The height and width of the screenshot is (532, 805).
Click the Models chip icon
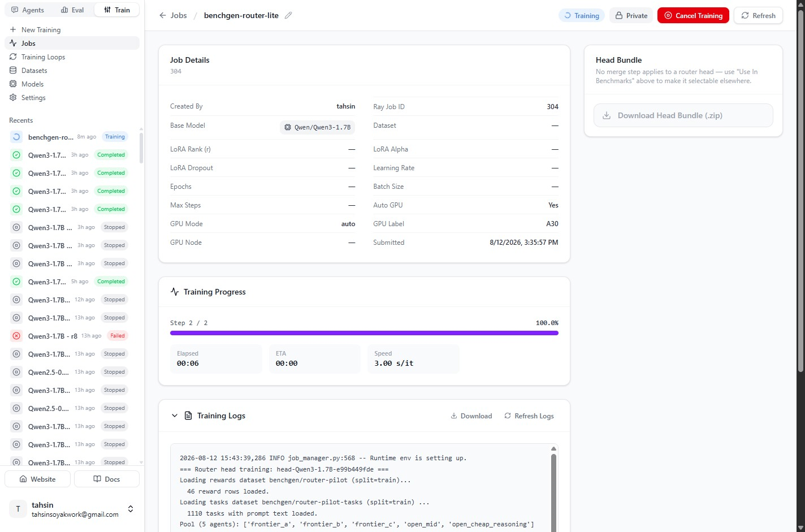(x=13, y=84)
